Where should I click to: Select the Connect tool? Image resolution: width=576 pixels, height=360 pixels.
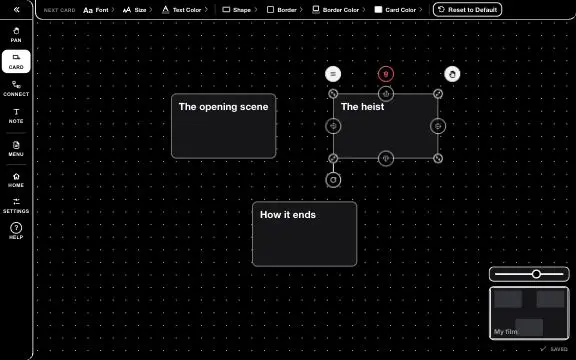coord(16,89)
